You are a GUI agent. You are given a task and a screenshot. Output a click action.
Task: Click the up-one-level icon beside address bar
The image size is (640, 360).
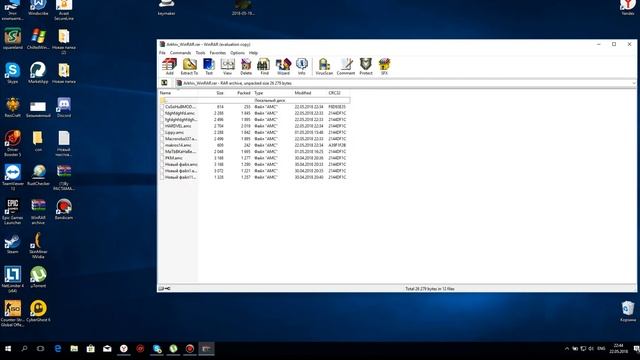click(x=164, y=83)
